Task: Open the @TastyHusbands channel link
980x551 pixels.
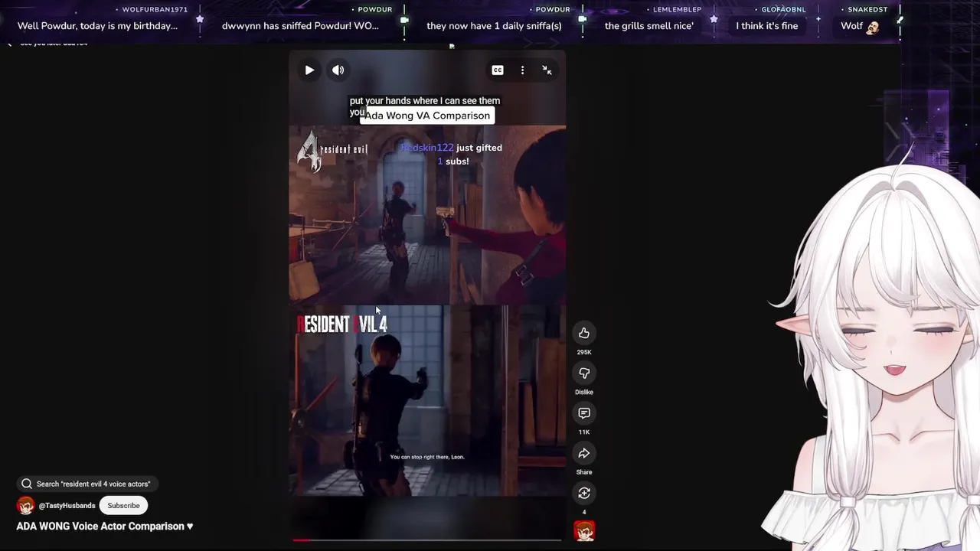Action: tap(67, 506)
